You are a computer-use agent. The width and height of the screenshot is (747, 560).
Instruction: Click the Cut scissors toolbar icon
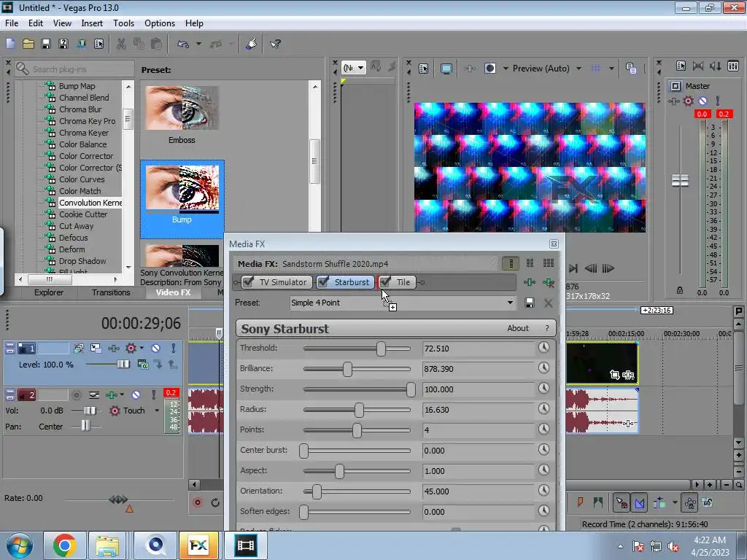point(121,44)
